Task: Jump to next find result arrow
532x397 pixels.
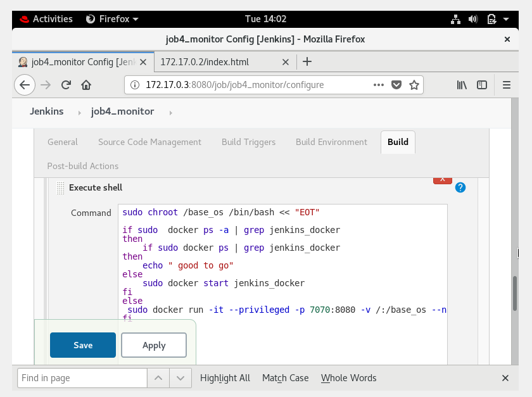Action: 180,378
